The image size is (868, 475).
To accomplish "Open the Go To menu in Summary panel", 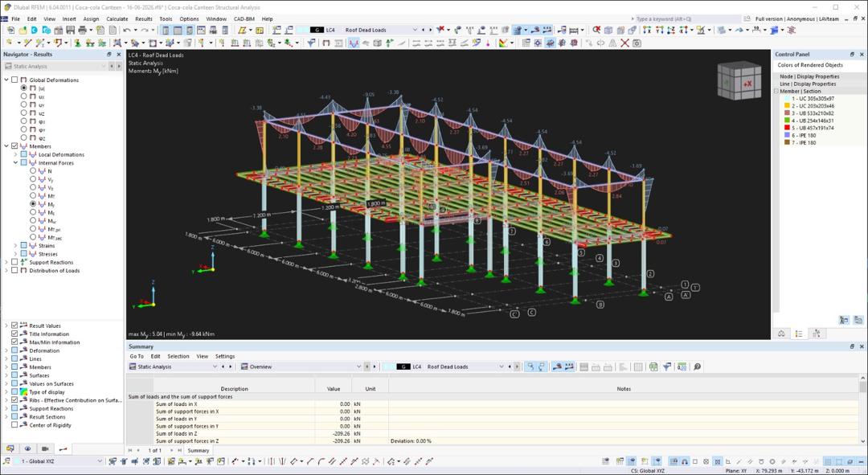I will coord(136,357).
